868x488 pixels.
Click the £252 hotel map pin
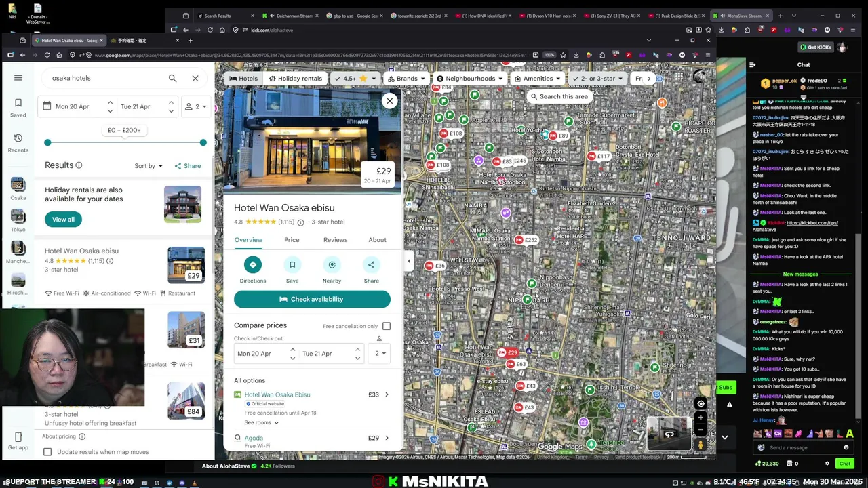click(526, 240)
